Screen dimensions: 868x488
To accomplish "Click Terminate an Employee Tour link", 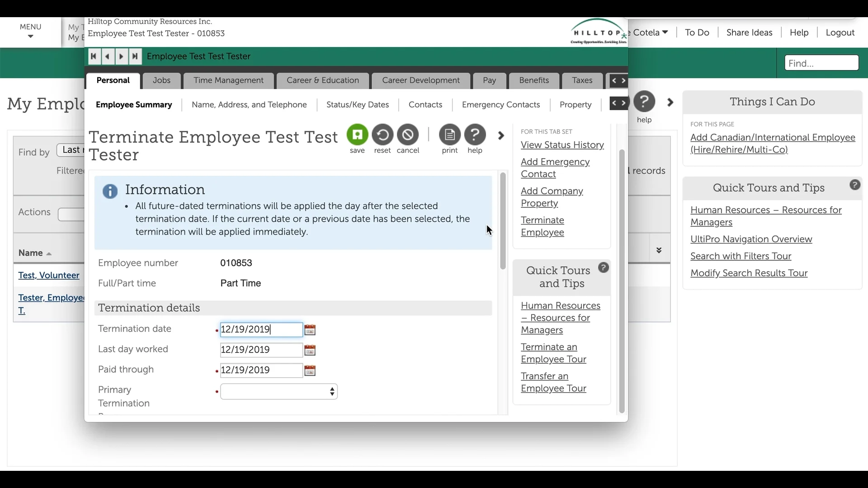I will coord(553,353).
